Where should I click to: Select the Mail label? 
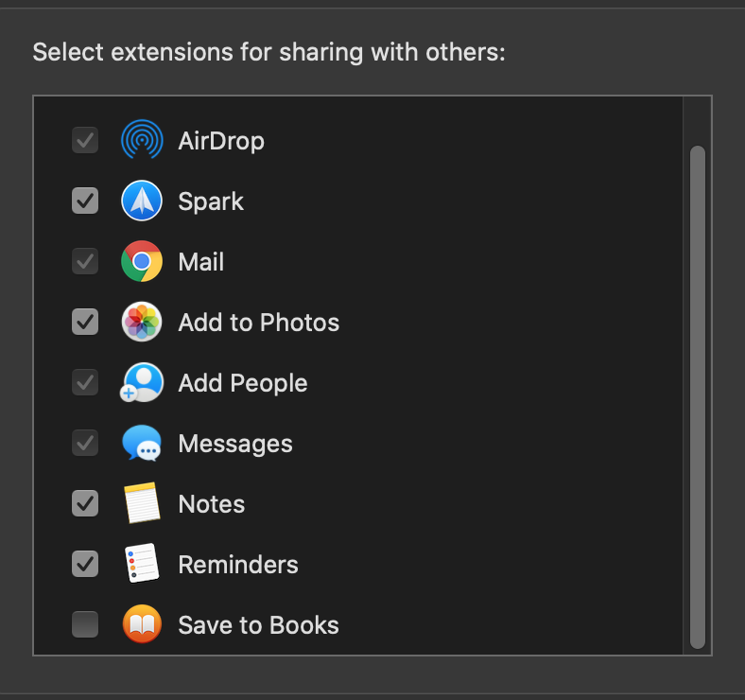pos(201,261)
